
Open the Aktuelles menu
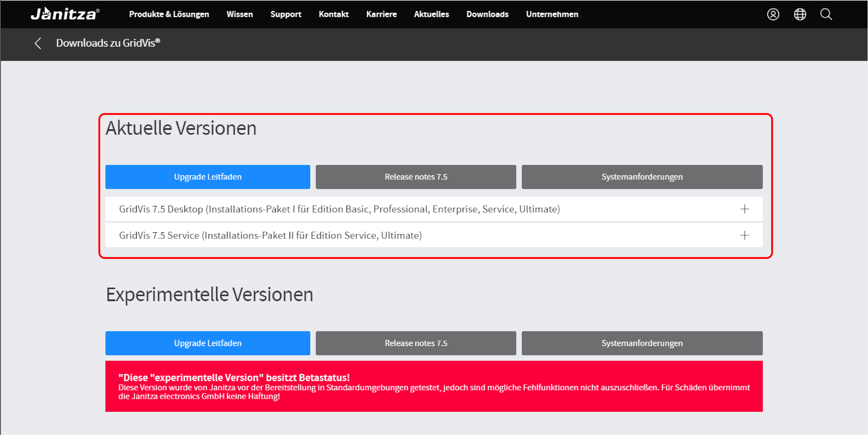[x=431, y=14]
